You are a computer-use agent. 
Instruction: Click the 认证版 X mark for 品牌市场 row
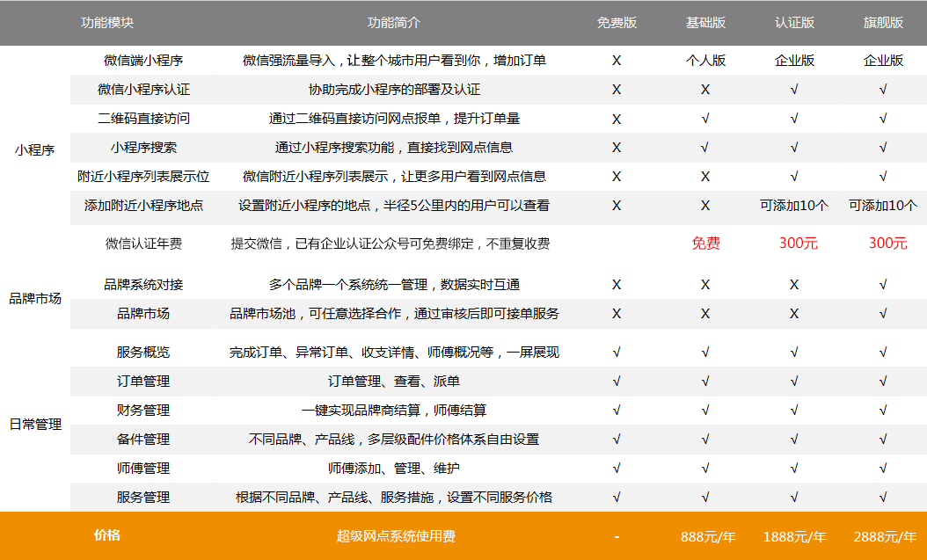click(794, 314)
